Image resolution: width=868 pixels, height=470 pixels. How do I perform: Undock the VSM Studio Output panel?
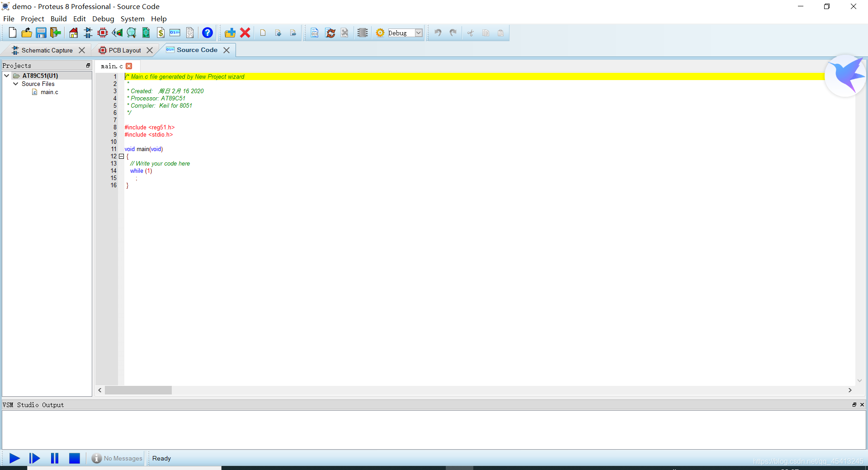854,405
